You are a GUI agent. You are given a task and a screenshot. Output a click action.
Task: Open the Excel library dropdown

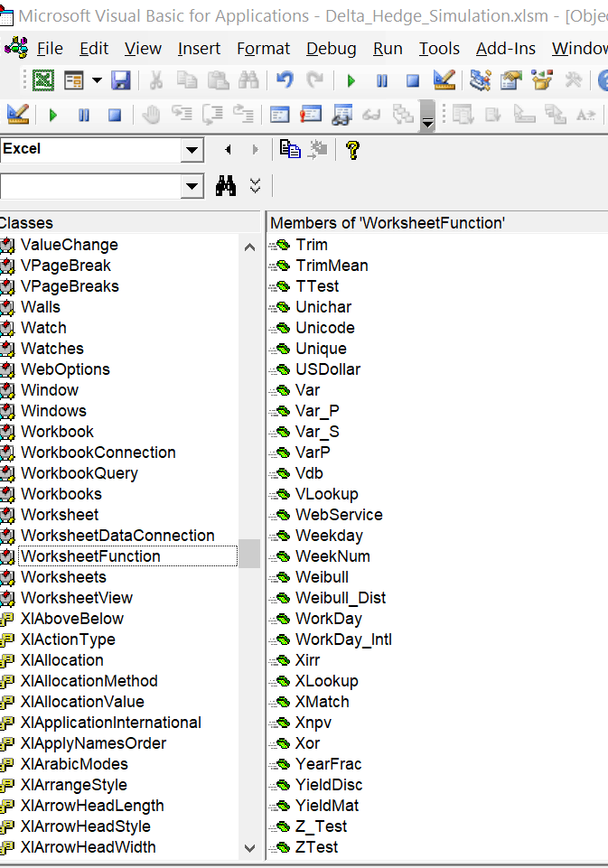pos(192,150)
